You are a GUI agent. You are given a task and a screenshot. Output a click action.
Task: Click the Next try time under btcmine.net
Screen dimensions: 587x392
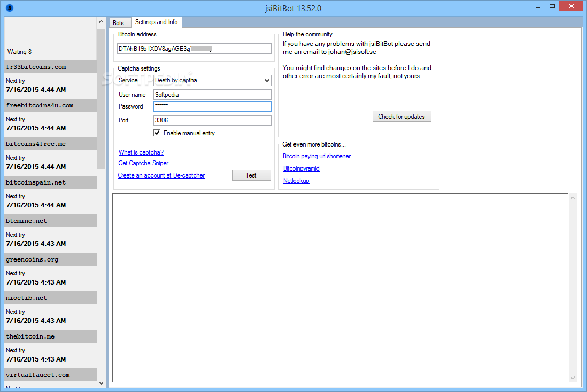pyautogui.click(x=36, y=244)
